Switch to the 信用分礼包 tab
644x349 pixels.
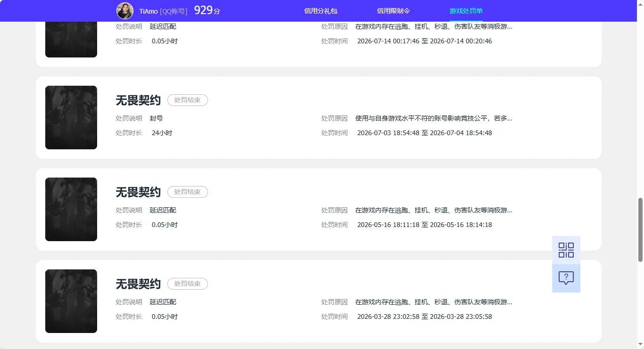[x=321, y=11]
